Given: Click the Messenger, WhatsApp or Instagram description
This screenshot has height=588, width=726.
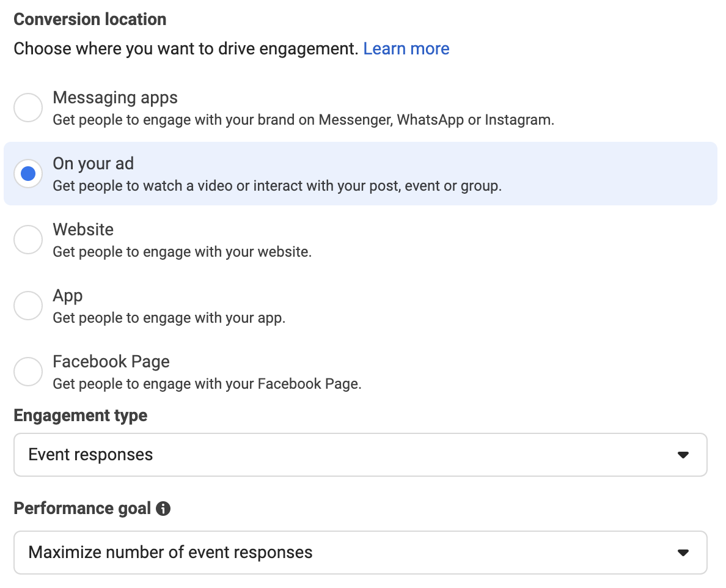Looking at the screenshot, I should 303,120.
